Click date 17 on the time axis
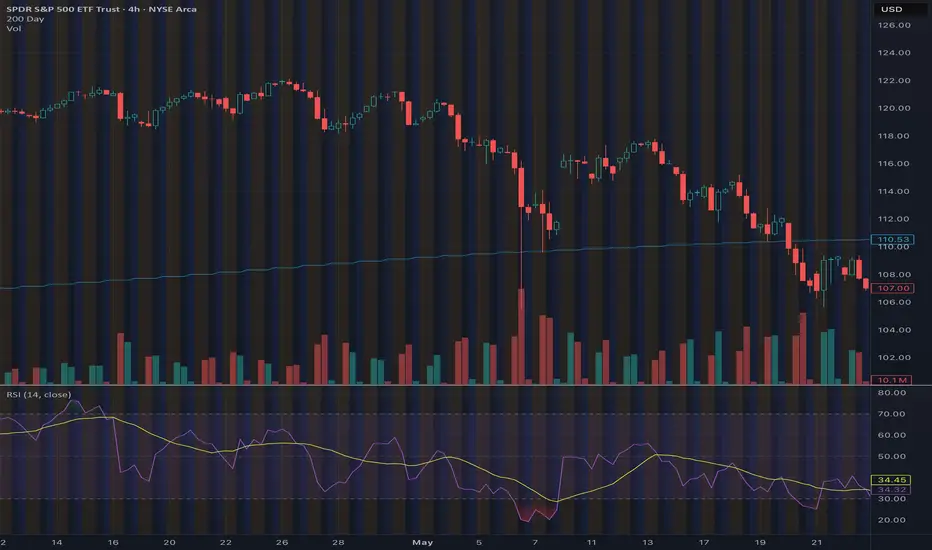The width and height of the screenshot is (932, 550). 704,542
